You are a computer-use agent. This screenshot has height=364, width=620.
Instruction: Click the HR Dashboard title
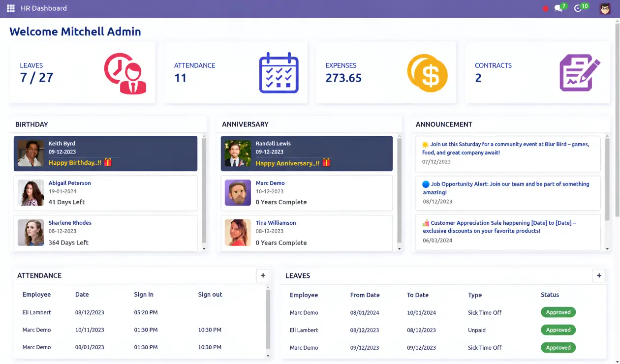click(44, 8)
